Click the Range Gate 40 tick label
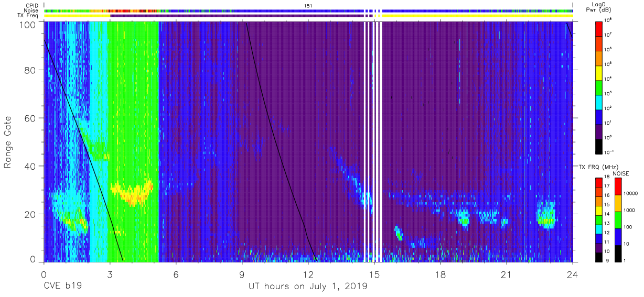The image size is (644, 297). [x=30, y=166]
